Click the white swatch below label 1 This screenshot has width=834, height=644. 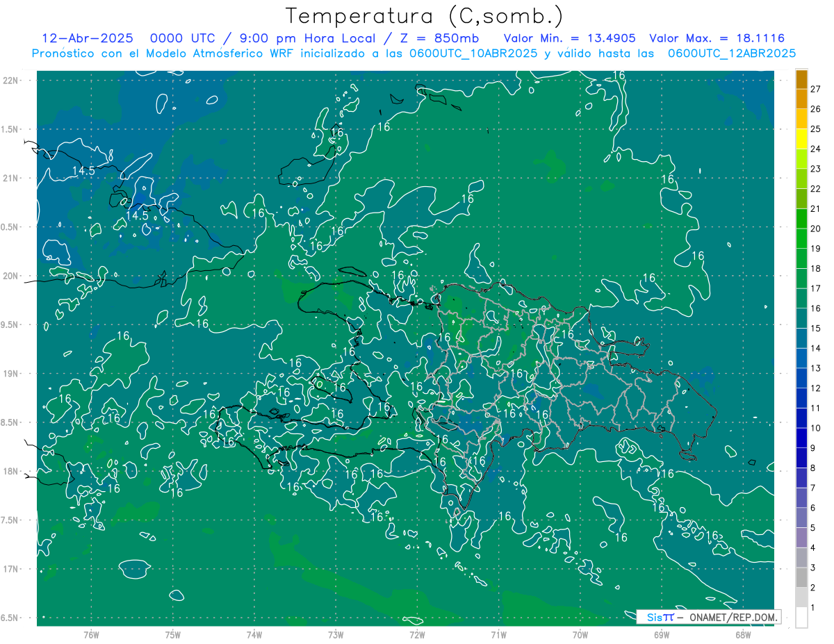801,618
